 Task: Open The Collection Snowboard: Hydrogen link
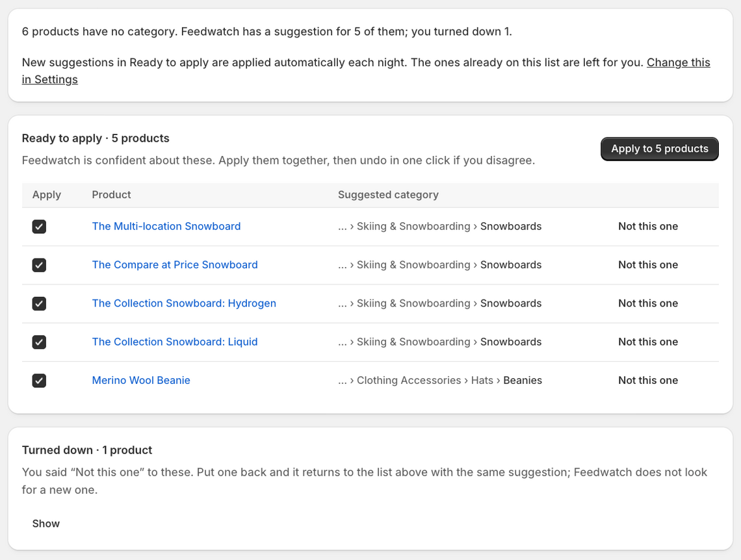[x=184, y=303]
